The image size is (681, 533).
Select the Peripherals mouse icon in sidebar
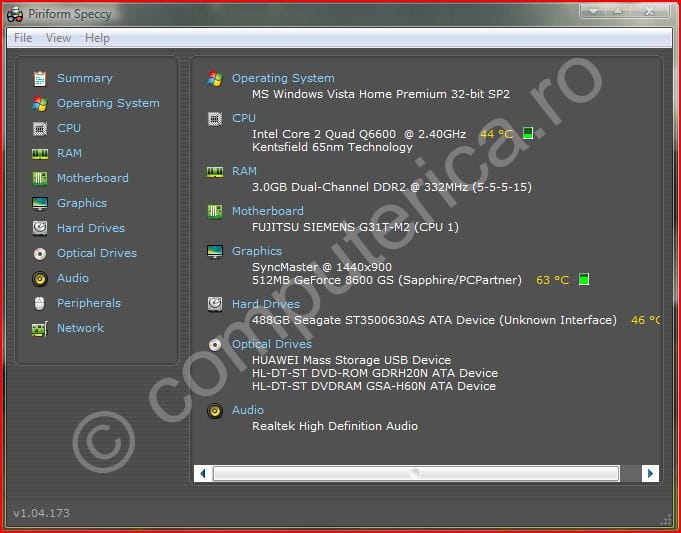click(40, 303)
